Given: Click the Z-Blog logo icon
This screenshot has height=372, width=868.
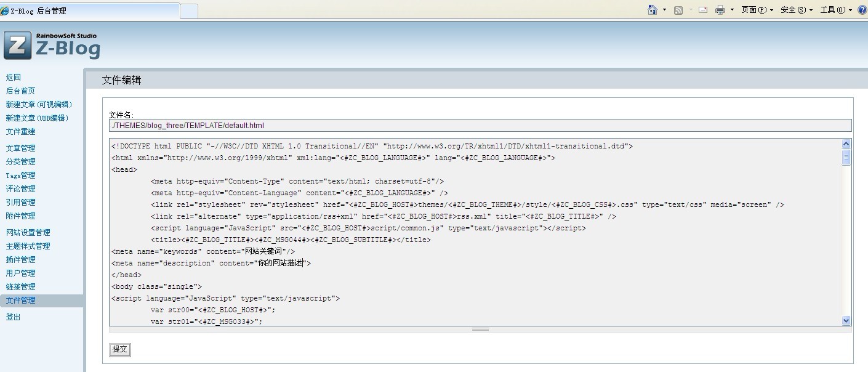Looking at the screenshot, I should 17,46.
